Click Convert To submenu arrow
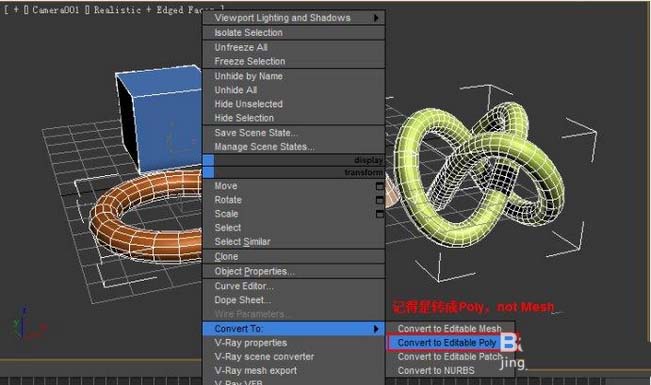 (376, 329)
